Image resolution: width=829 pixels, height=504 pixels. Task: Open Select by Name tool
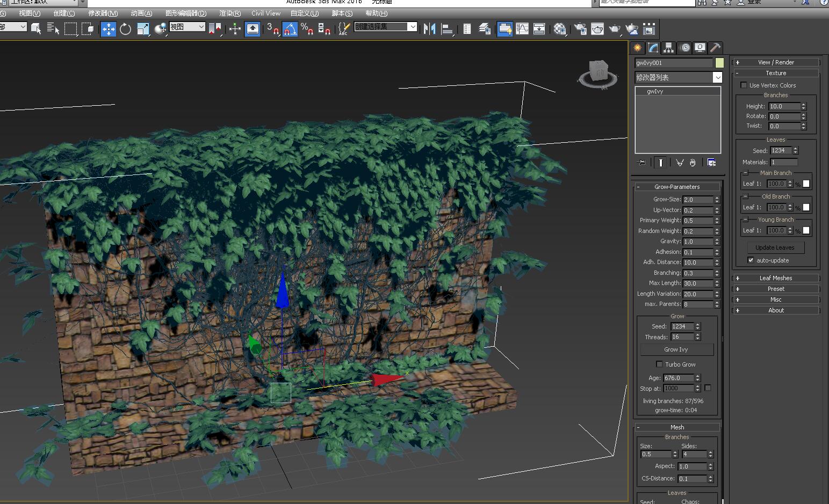pos(53,29)
